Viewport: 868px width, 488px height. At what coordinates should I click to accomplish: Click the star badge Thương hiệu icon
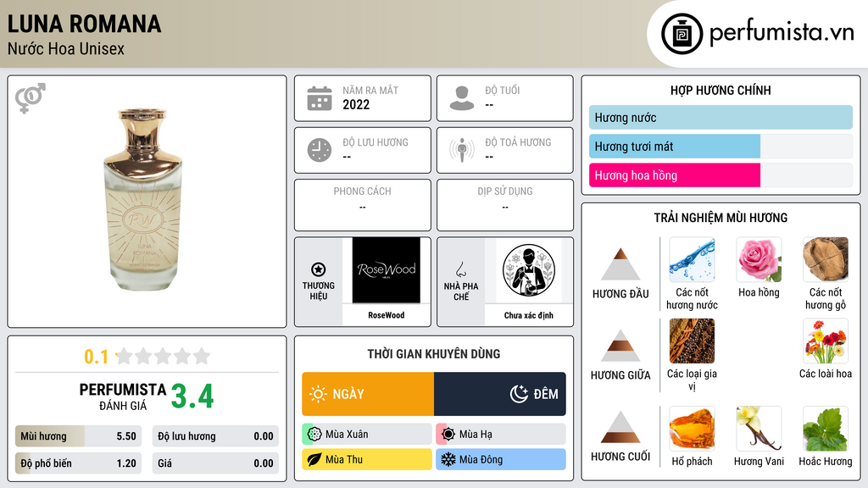click(x=319, y=269)
